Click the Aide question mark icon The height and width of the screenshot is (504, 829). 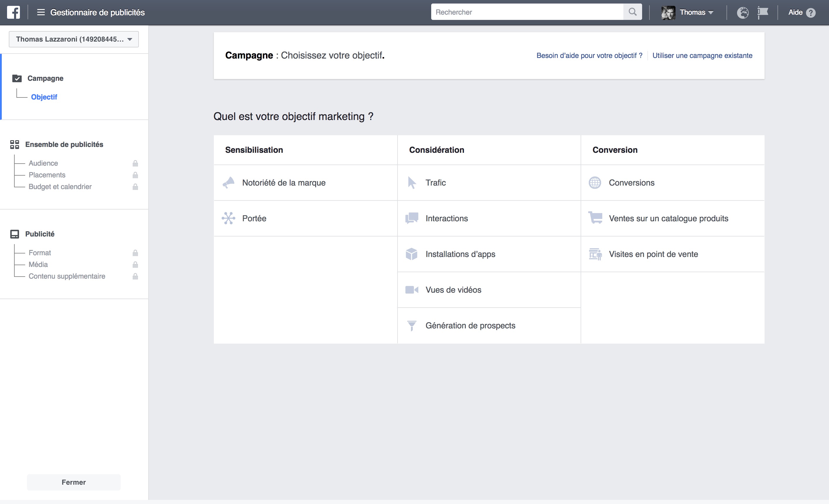(x=811, y=13)
